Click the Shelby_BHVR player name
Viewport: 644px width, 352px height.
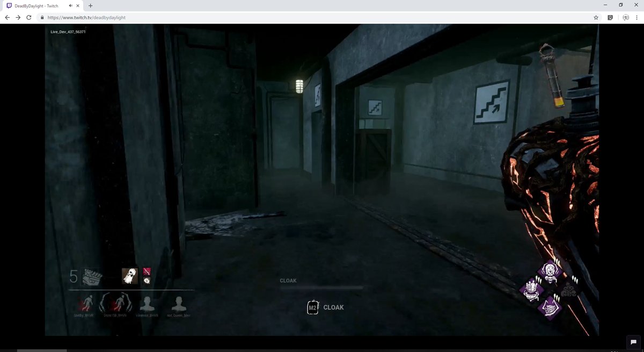click(85, 315)
